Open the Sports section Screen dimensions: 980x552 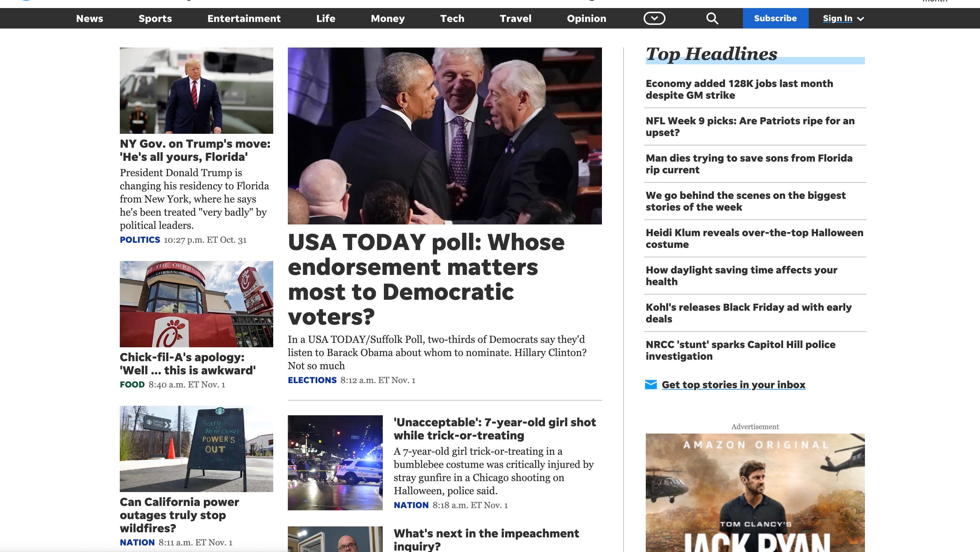pyautogui.click(x=155, y=18)
